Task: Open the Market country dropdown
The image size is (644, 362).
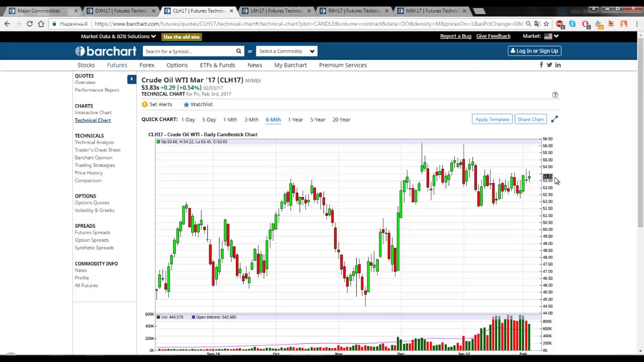Action: click(551, 36)
